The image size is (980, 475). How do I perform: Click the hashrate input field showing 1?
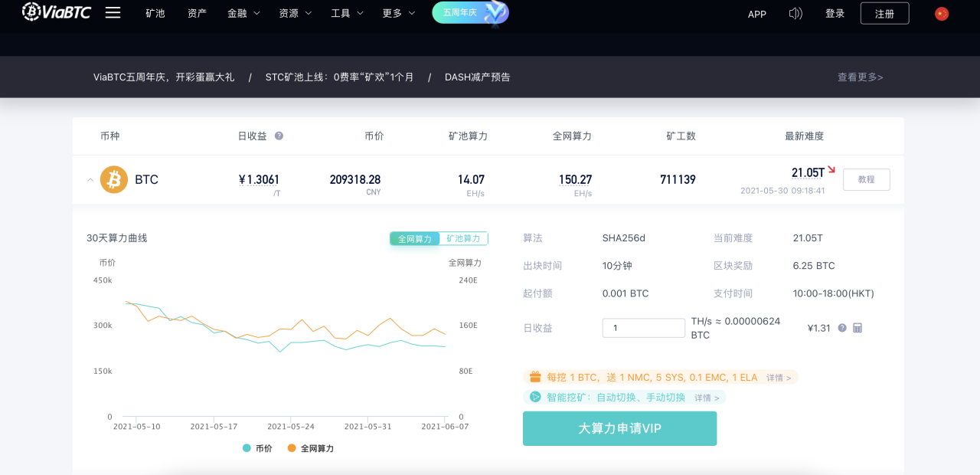(x=643, y=327)
